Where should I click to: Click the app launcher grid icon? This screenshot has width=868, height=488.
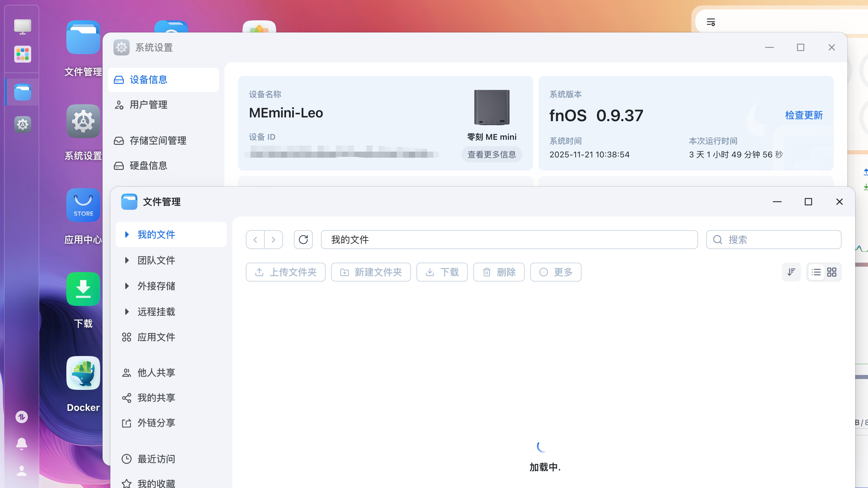point(22,54)
